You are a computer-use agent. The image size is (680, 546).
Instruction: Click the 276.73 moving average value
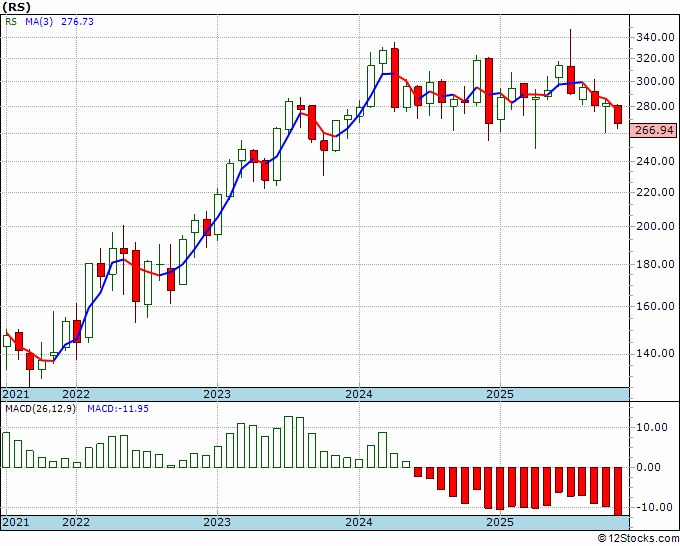click(x=77, y=22)
